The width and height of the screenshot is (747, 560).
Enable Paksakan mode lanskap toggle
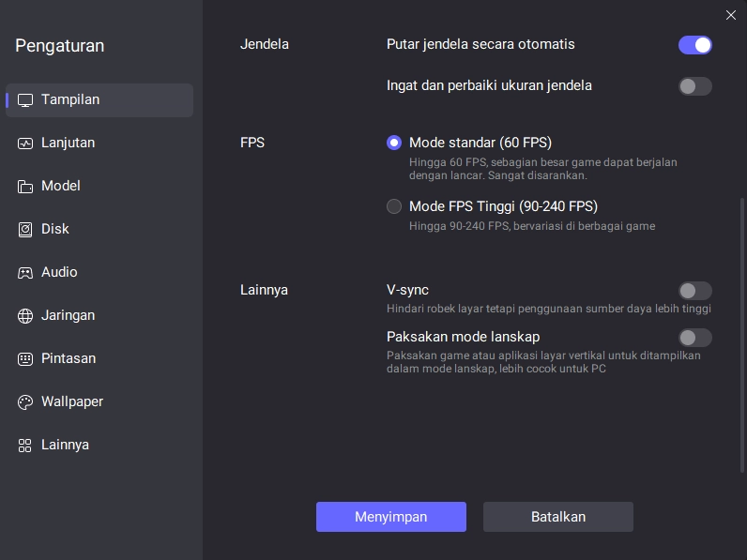[x=694, y=338]
